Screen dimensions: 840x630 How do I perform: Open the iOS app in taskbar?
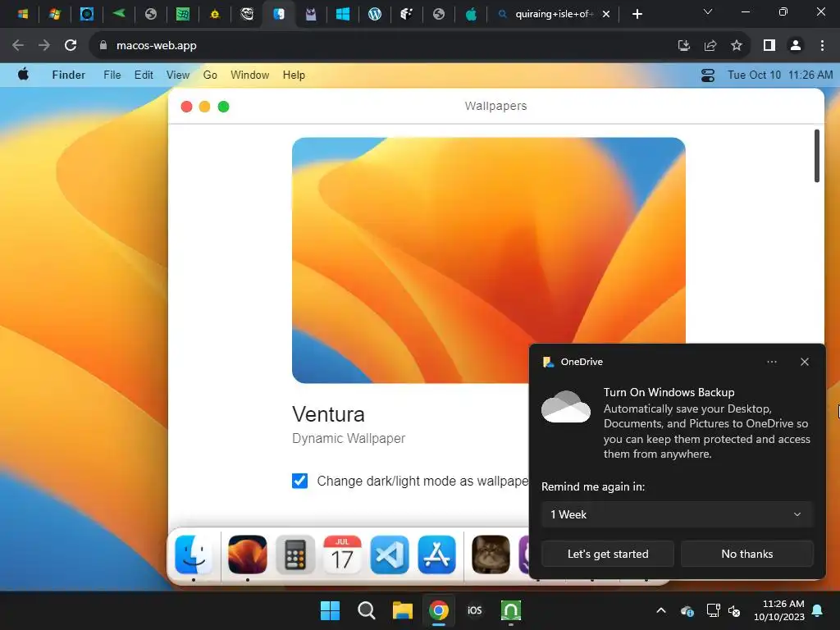pos(475,610)
